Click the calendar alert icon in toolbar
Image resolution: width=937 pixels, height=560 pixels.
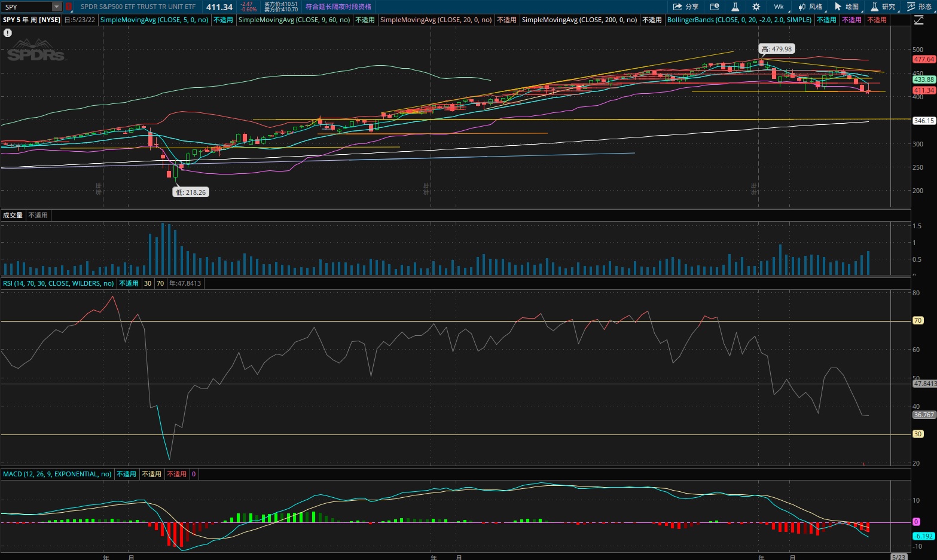click(x=715, y=7)
